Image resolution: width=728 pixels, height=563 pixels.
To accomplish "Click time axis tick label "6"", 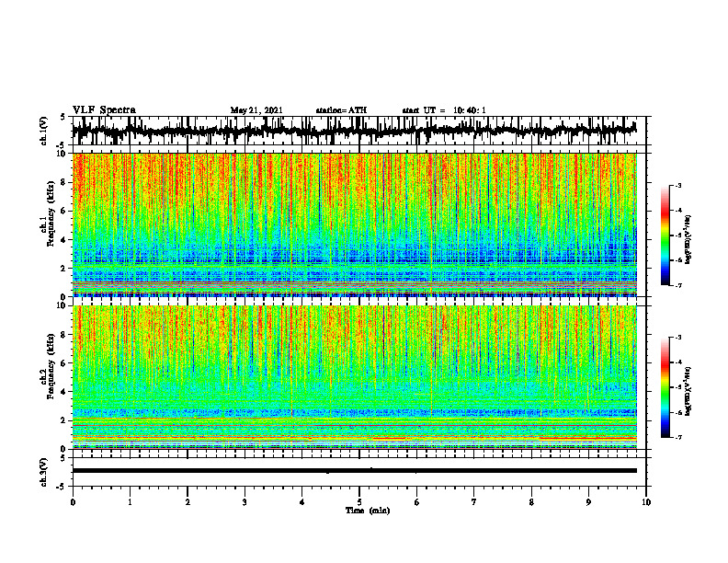I will point(416,502).
